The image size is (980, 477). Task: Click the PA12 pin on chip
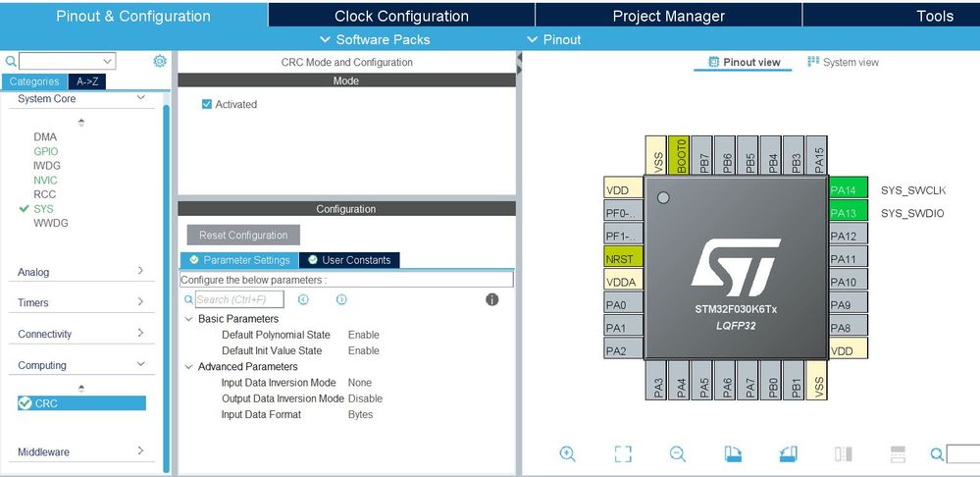(x=849, y=236)
